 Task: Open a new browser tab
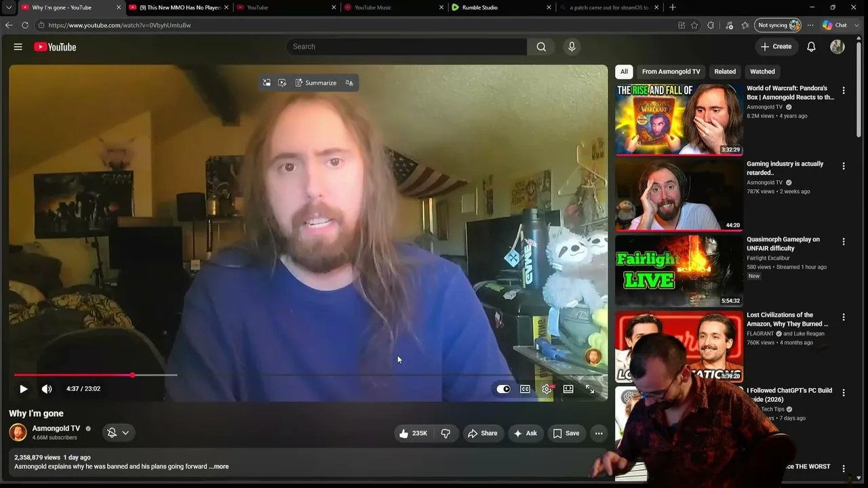pyautogui.click(x=673, y=7)
